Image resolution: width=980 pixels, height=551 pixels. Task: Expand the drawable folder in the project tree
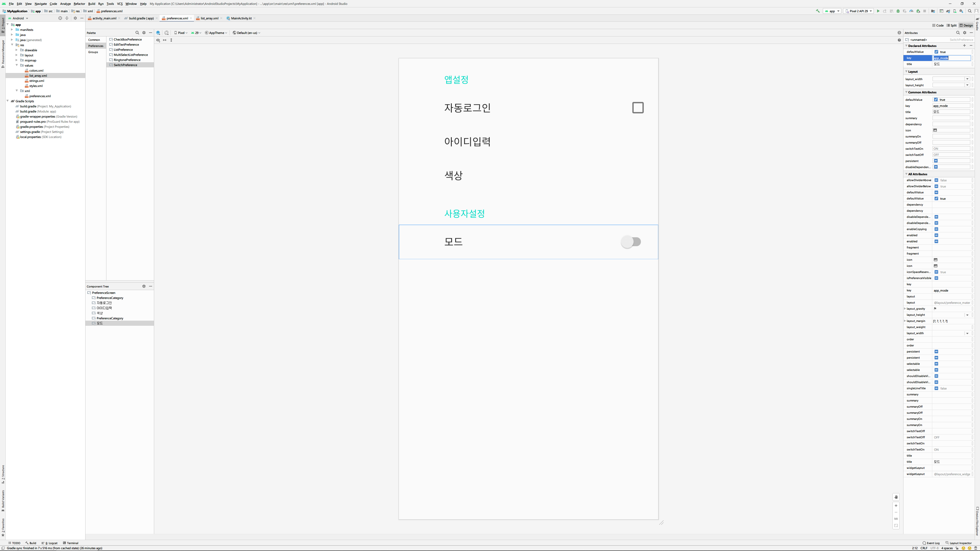pos(17,50)
